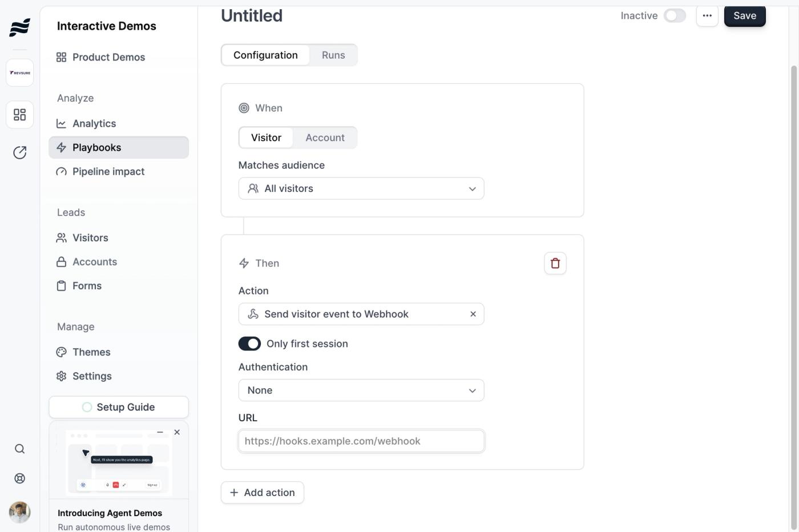The image size is (799, 532).
Task: Click the lightning icon next to Then
Action: (x=244, y=263)
